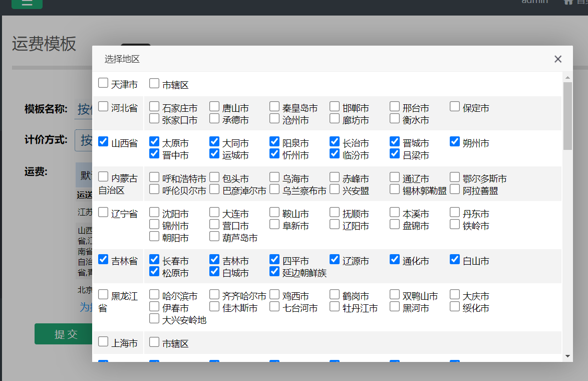Check the 阿拉善盟 checkbox
This screenshot has width=588, height=381.
click(454, 189)
